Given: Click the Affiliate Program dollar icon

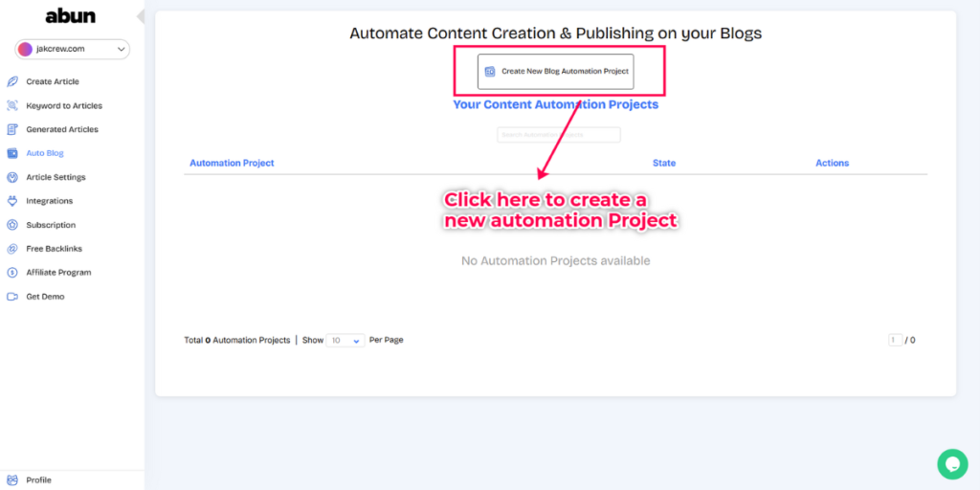Looking at the screenshot, I should 11,273.
